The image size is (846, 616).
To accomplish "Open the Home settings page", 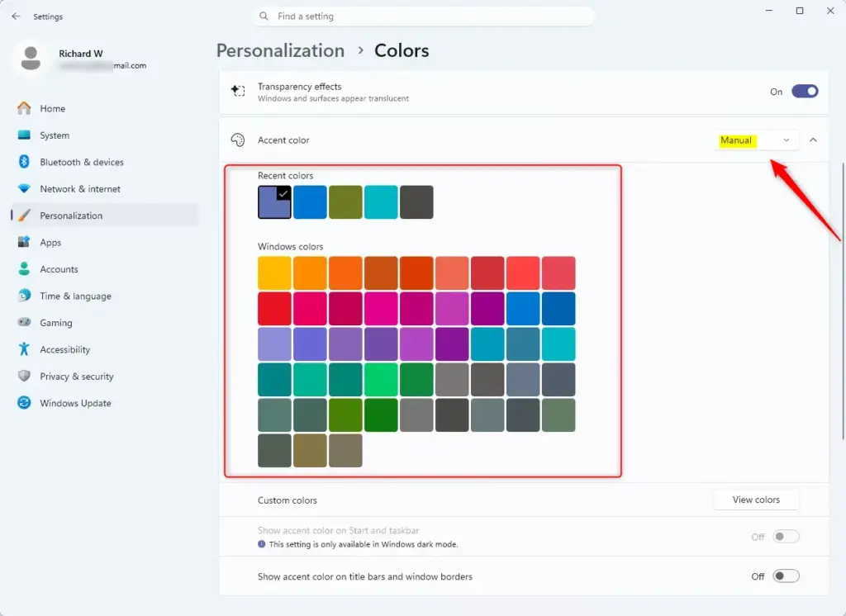I will 105,108.
